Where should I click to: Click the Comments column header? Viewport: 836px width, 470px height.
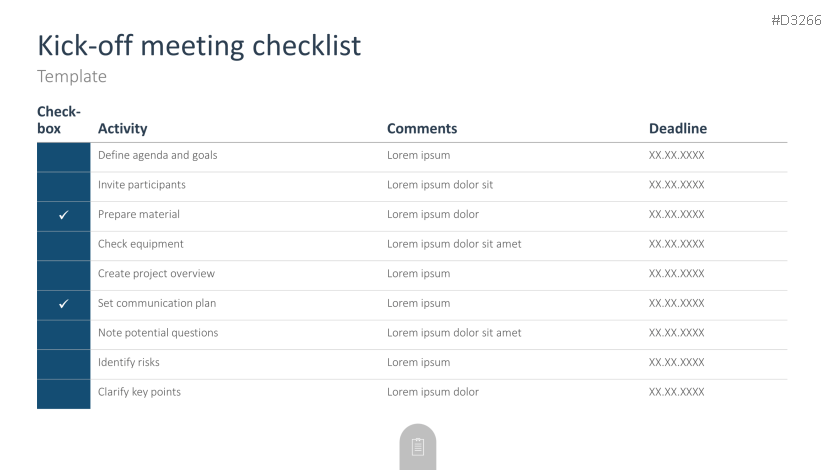[x=422, y=128]
